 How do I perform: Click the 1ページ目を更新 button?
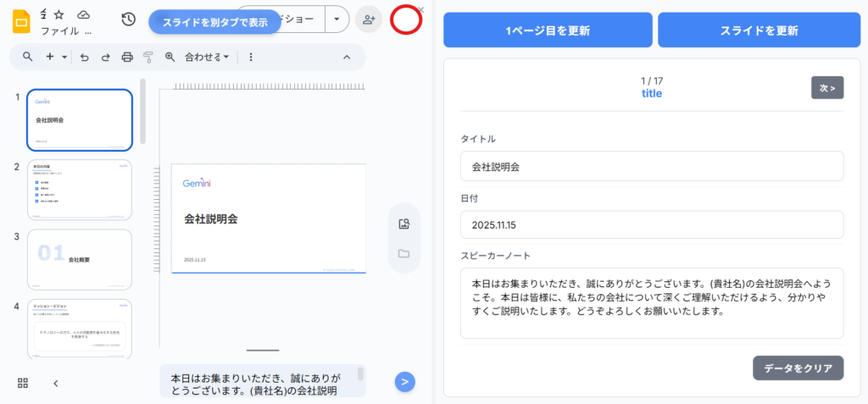point(548,30)
